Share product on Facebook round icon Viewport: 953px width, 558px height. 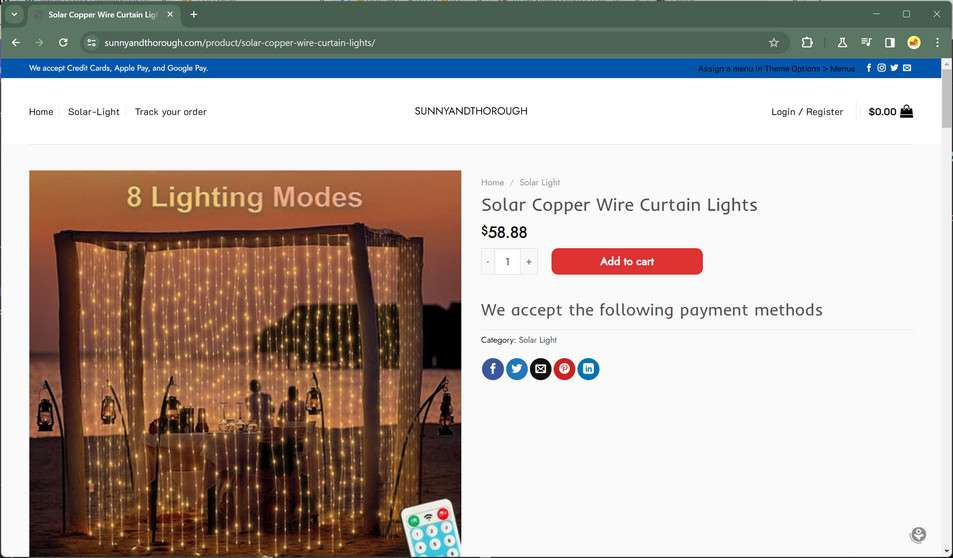pos(492,369)
